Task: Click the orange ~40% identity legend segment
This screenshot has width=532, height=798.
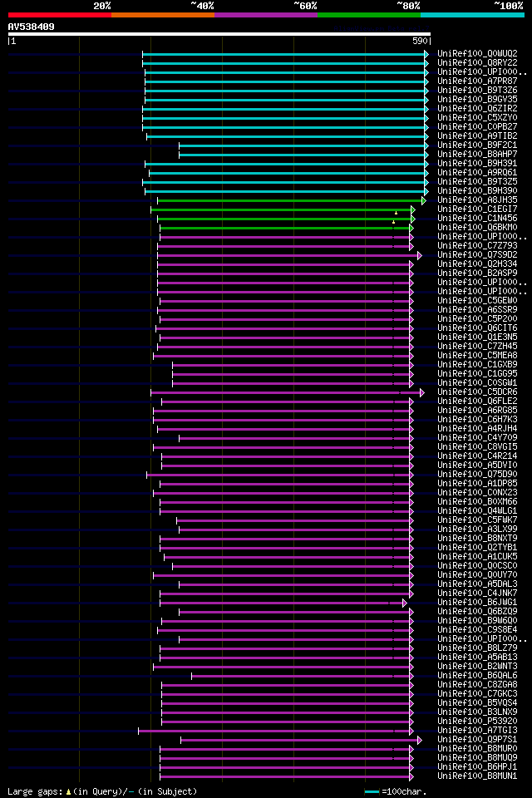Action: [x=163, y=15]
